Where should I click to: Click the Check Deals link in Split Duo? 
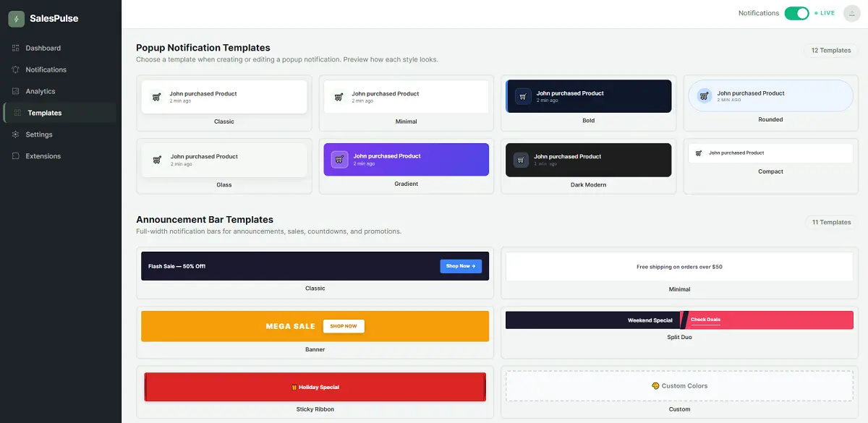tap(705, 320)
